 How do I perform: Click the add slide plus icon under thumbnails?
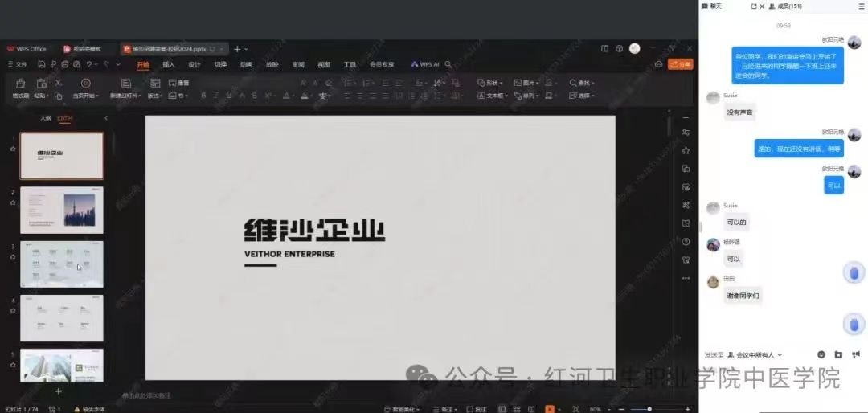pos(58,391)
